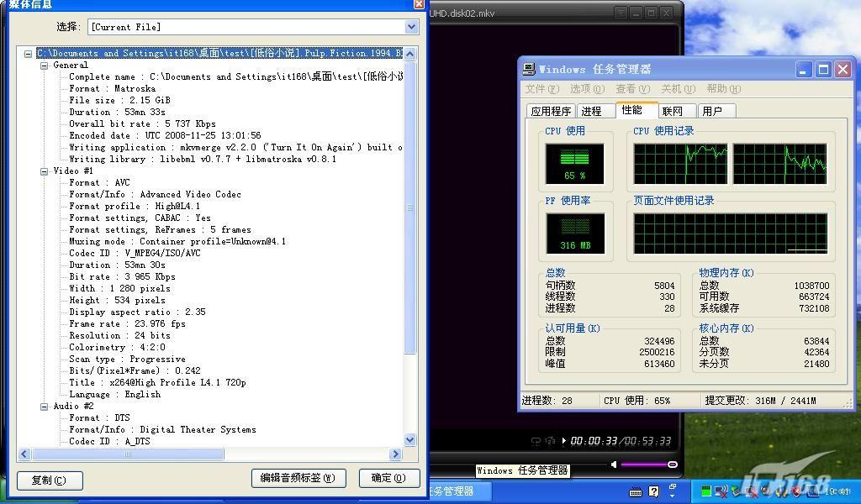This screenshot has width=861, height=504.
Task: Select the 'Format : DTS' row
Action: (x=99, y=417)
